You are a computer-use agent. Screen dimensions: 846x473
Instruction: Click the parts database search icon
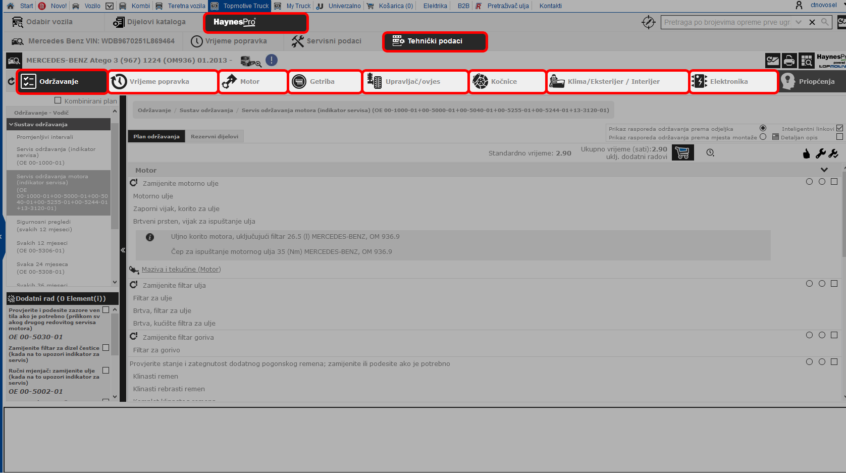pyautogui.click(x=250, y=61)
